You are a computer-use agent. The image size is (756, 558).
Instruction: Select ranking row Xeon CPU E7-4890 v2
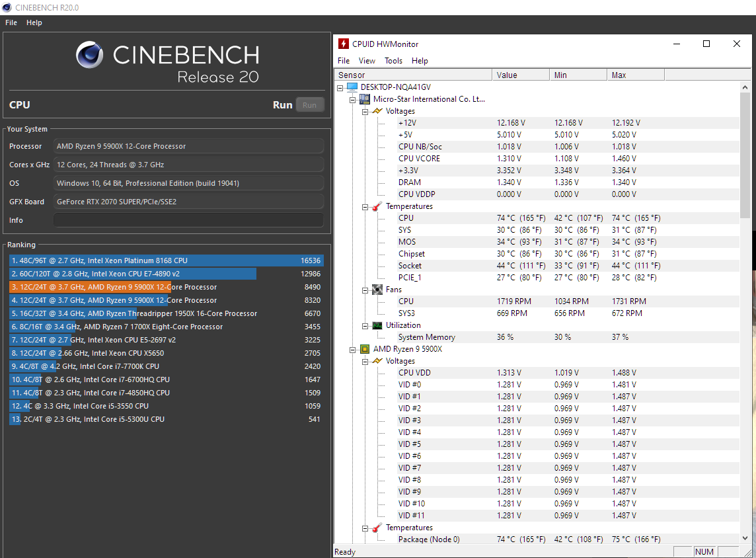[167, 274]
